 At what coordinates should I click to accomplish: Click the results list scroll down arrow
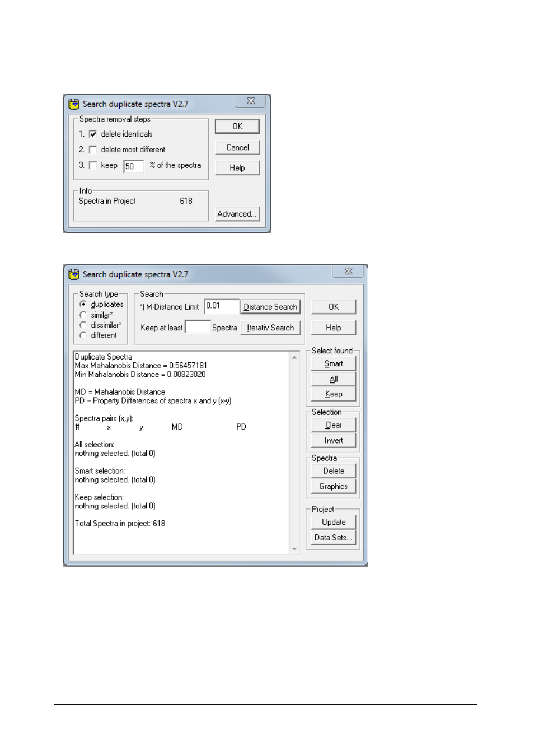[x=294, y=549]
